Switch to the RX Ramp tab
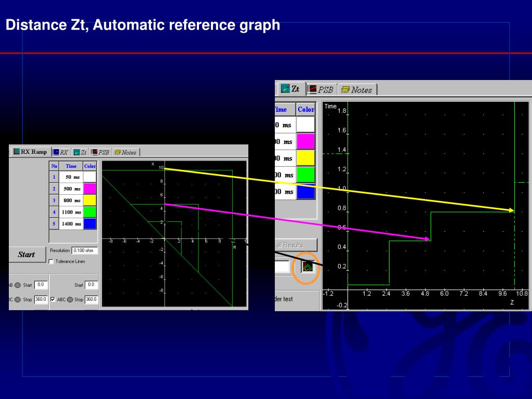This screenshot has width=532, height=399. 31,152
